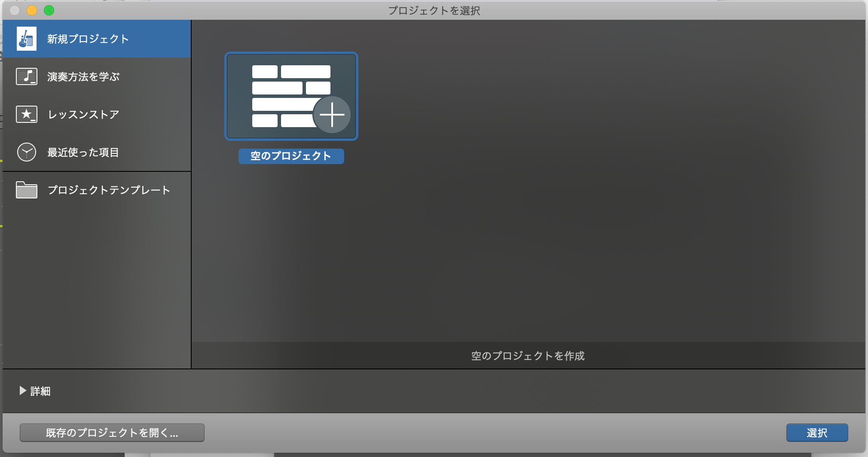This screenshot has width=868, height=457.
Task: Open the 最近使った項目 sidebar section
Action: click(83, 152)
